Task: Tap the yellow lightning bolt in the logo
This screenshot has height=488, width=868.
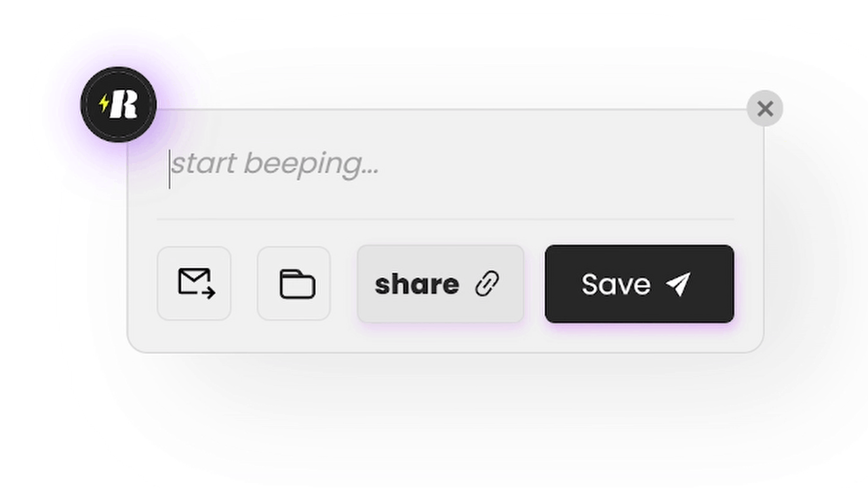Action: pos(104,103)
